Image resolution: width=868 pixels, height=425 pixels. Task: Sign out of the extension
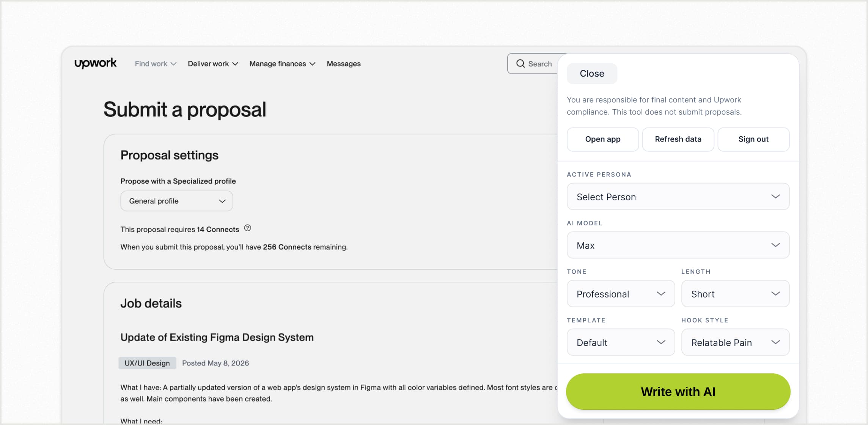753,139
